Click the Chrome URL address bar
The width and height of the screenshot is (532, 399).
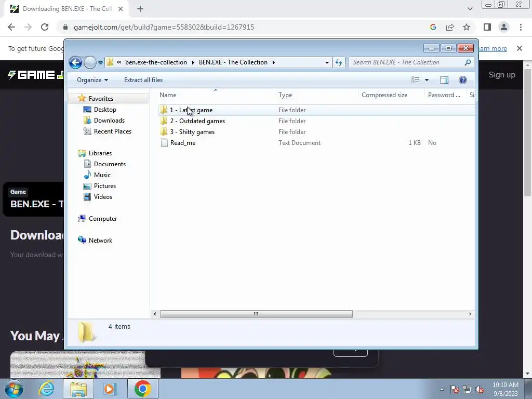(x=244, y=27)
